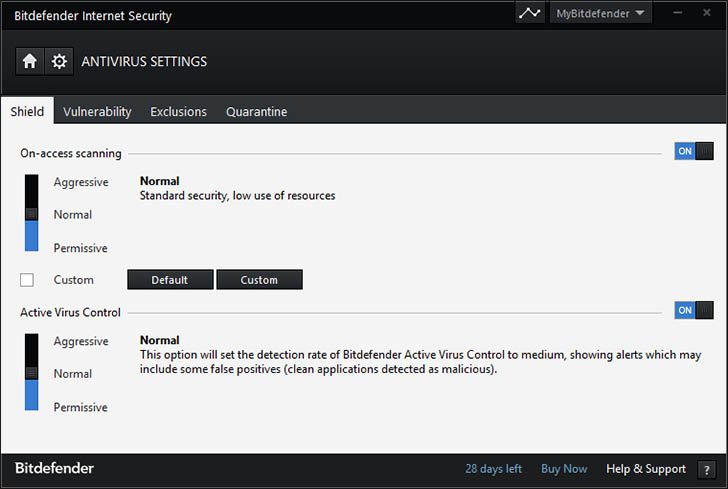This screenshot has width=728, height=489.
Task: Open the Exclusions tab
Action: click(178, 112)
